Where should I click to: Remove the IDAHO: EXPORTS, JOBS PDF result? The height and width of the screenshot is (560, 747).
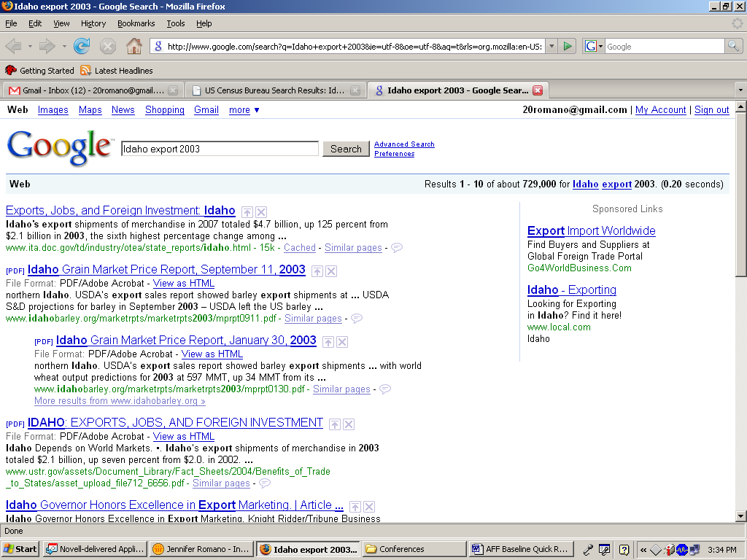349,424
